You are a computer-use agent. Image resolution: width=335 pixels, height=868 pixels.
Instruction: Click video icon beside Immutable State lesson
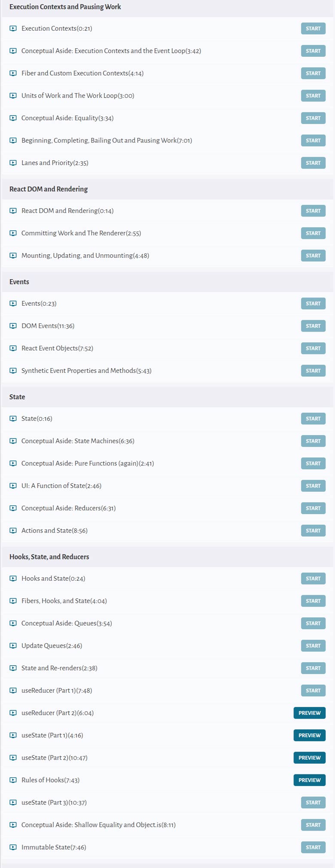point(13,847)
